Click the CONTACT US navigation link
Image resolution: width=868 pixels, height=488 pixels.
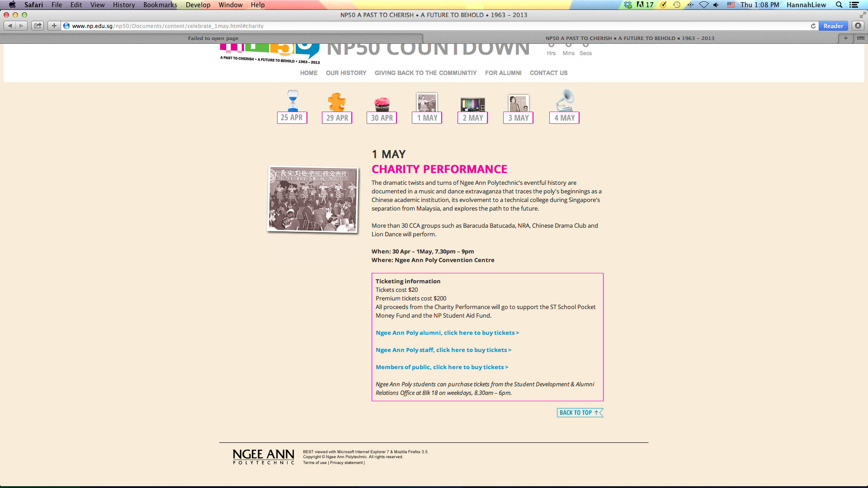click(x=548, y=73)
